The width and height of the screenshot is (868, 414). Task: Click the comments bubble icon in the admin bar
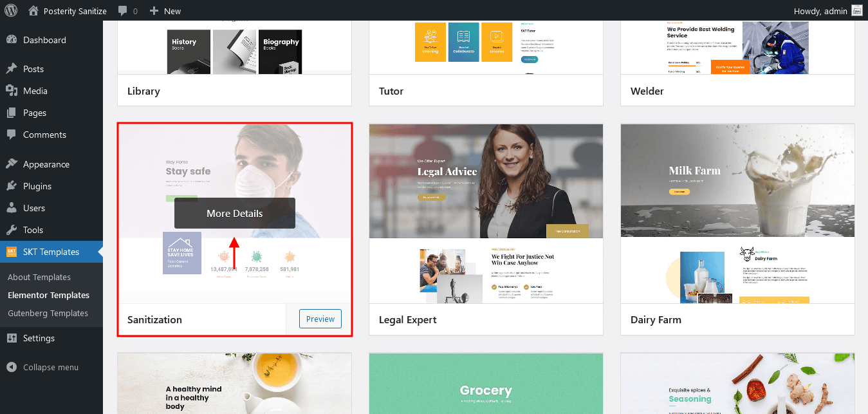coord(123,11)
